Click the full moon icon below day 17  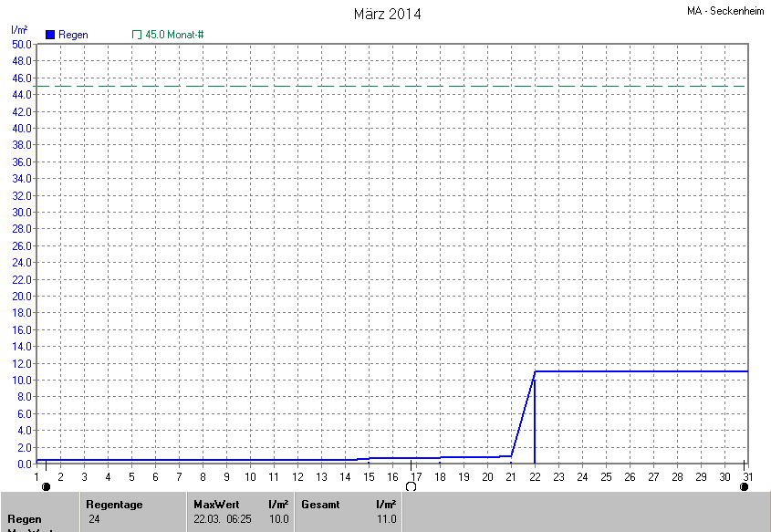point(412,486)
